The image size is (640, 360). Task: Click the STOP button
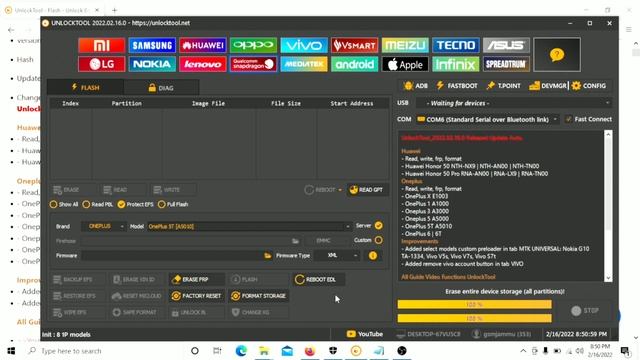pos(585,311)
